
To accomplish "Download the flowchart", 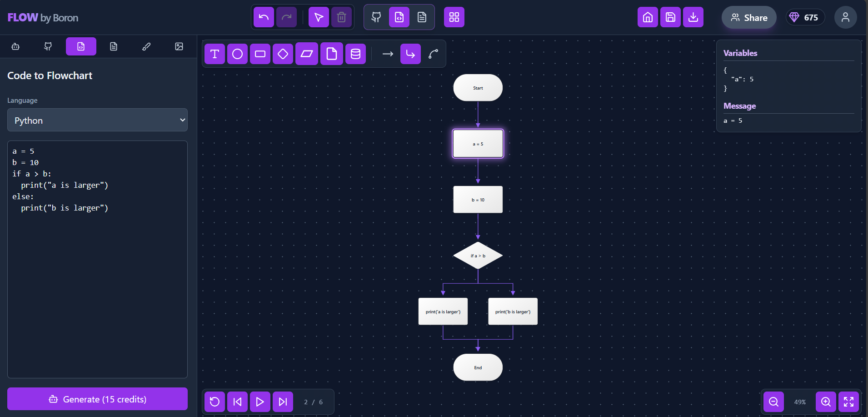I will [x=693, y=17].
